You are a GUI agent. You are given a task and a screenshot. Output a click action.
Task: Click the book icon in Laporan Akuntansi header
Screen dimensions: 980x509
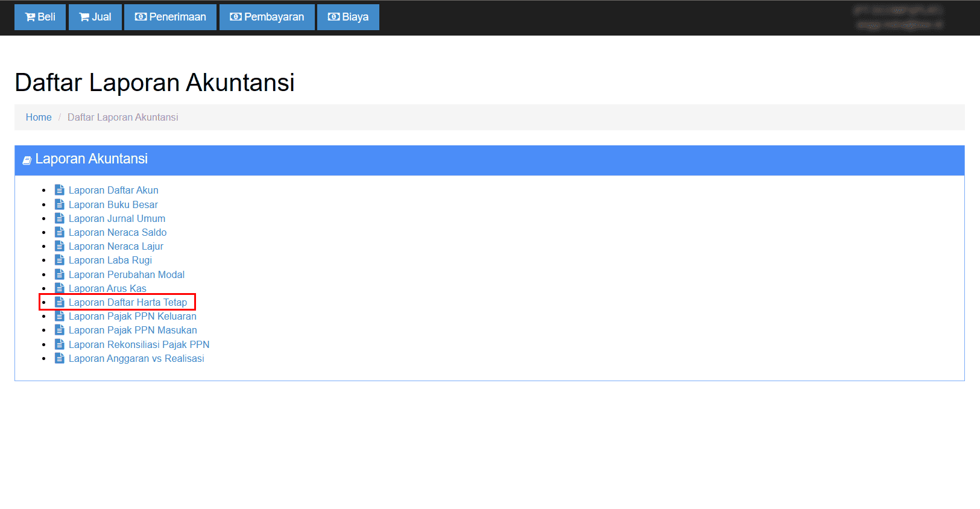click(27, 160)
